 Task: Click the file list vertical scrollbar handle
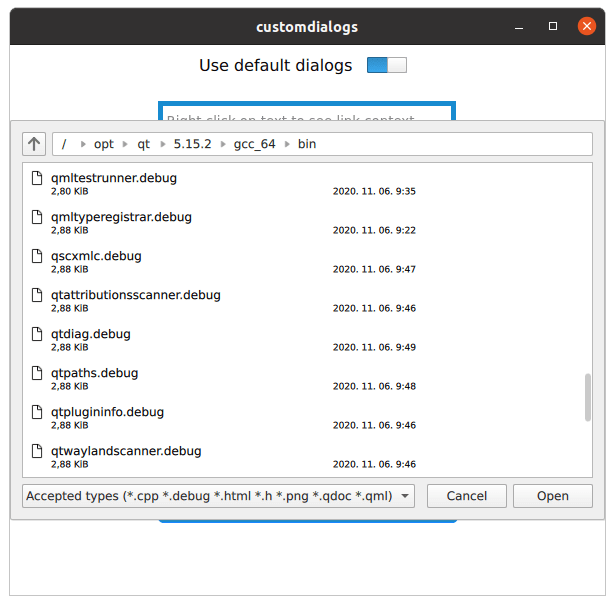click(x=587, y=397)
